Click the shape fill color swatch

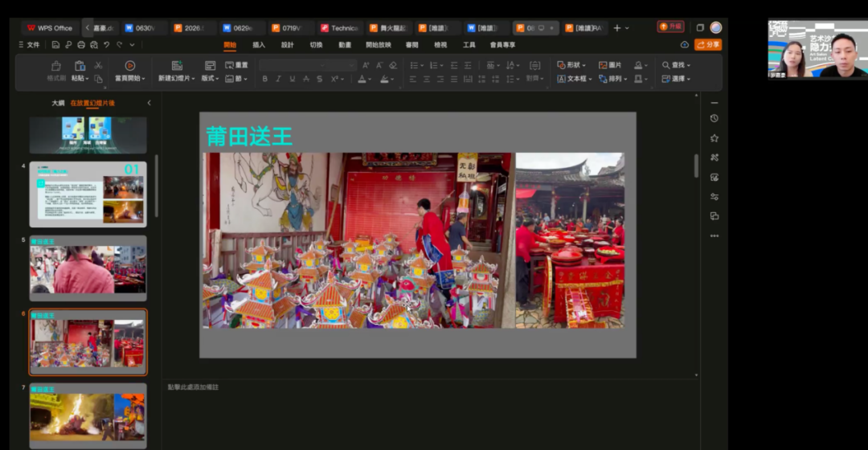638,65
